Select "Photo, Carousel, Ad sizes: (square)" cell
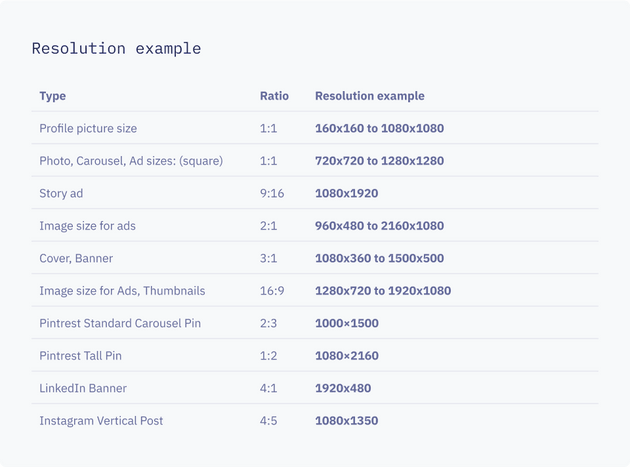Image resolution: width=630 pixels, height=467 pixels. click(131, 161)
